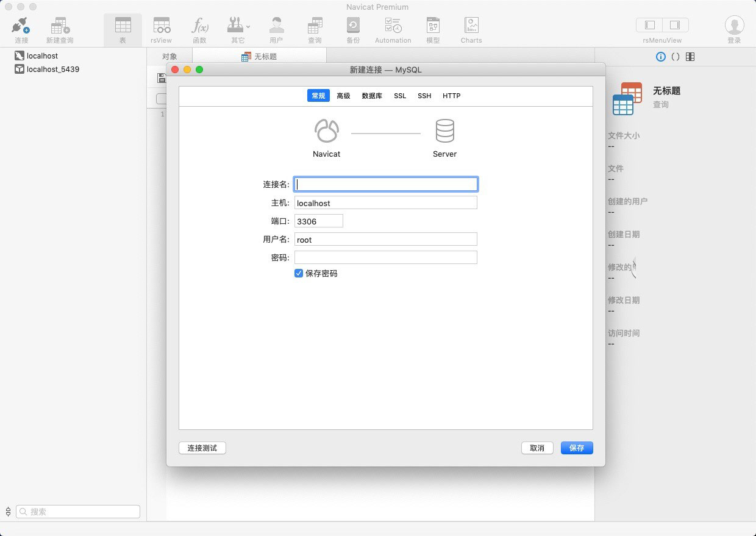Click the 密码 input field

[x=385, y=257]
